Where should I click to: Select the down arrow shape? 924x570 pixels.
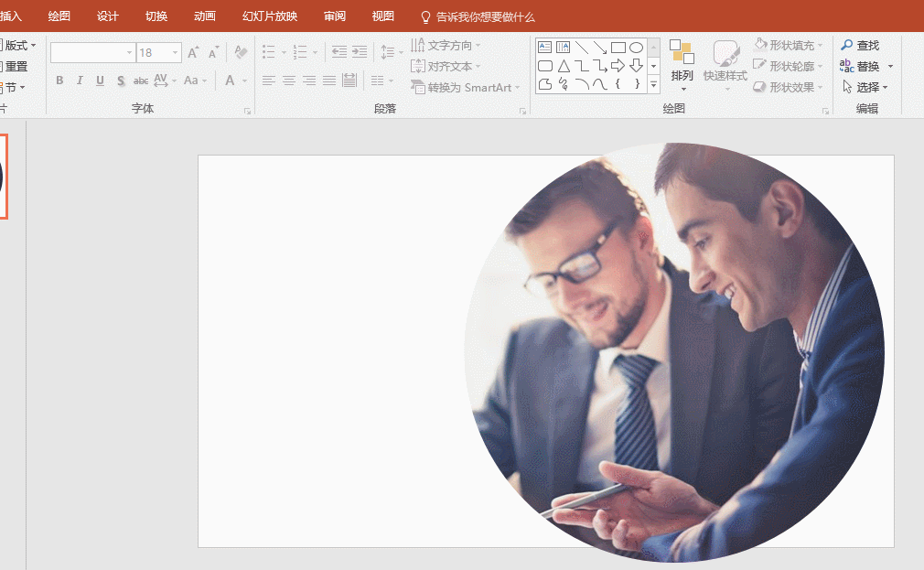coord(636,66)
